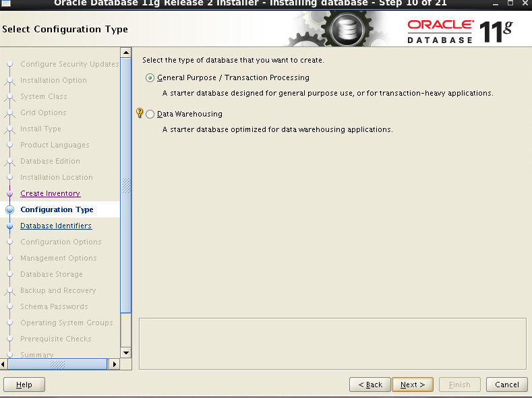Click the Product Languages step
Image resolution: width=532 pixels, height=398 pixels.
click(55, 145)
